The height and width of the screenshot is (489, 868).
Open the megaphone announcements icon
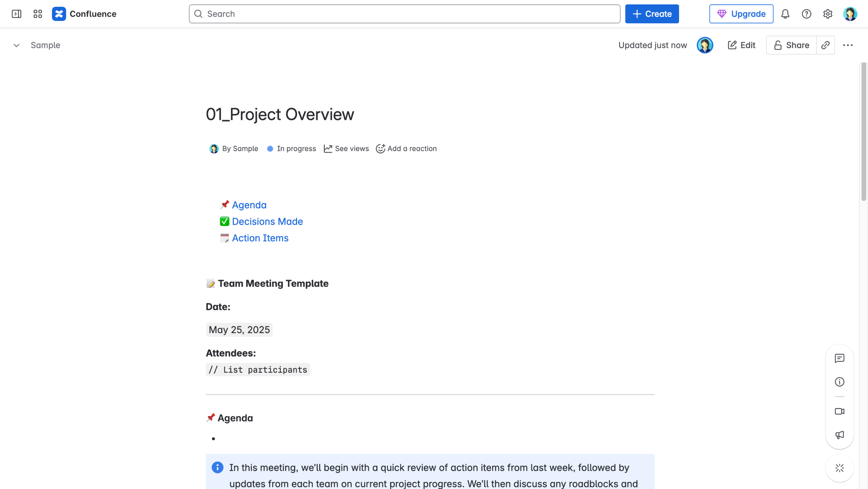coord(840,435)
